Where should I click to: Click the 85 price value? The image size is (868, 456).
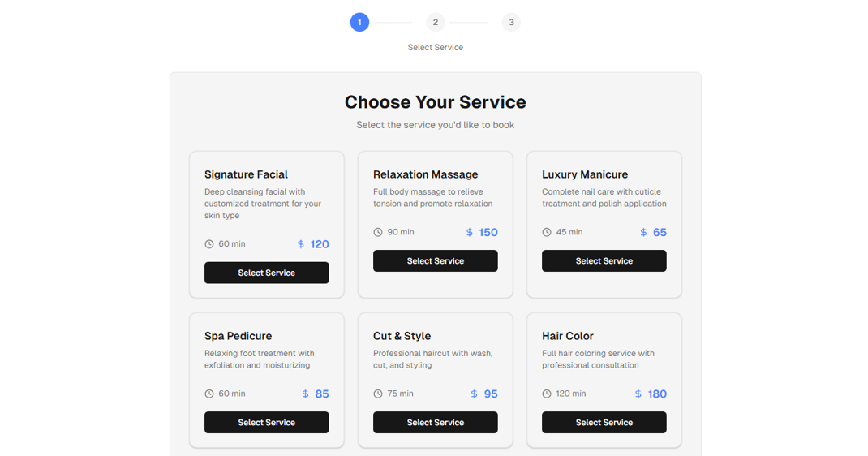pyautogui.click(x=322, y=394)
